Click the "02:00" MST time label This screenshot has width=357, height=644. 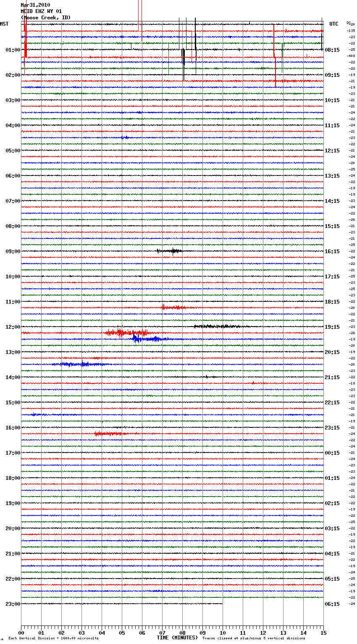13,75
